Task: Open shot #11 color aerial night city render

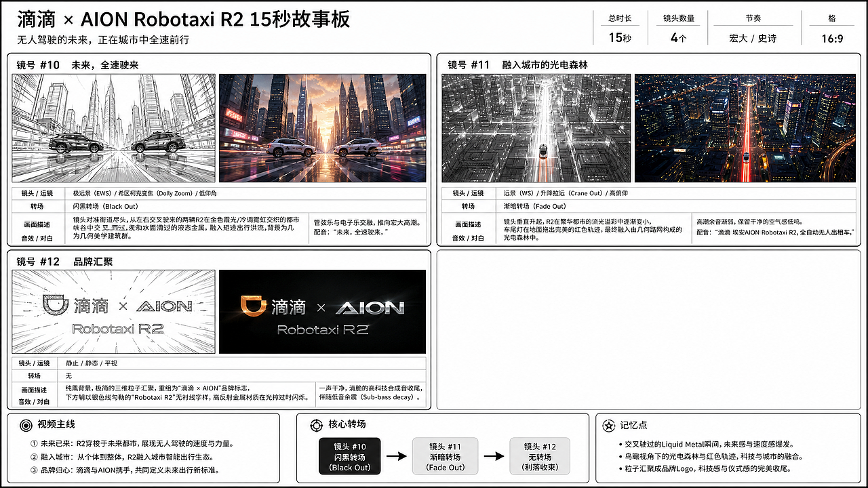Action: 745,128
